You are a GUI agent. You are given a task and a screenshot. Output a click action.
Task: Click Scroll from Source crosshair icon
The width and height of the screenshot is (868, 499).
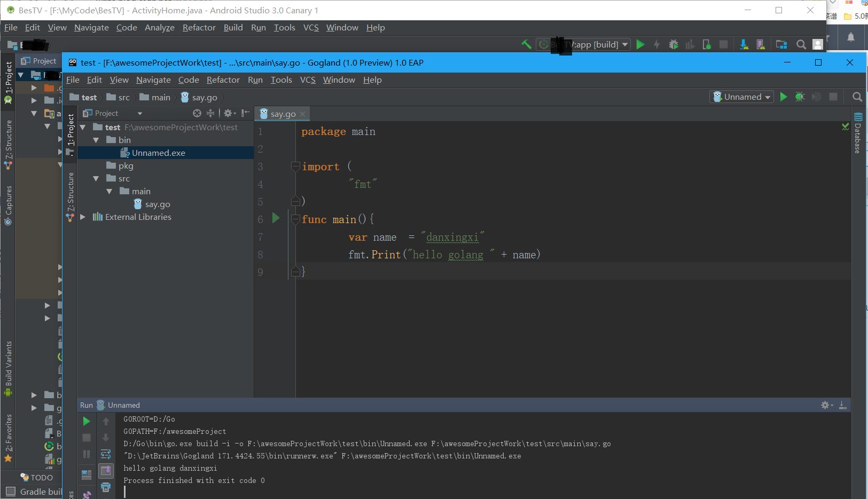point(197,113)
